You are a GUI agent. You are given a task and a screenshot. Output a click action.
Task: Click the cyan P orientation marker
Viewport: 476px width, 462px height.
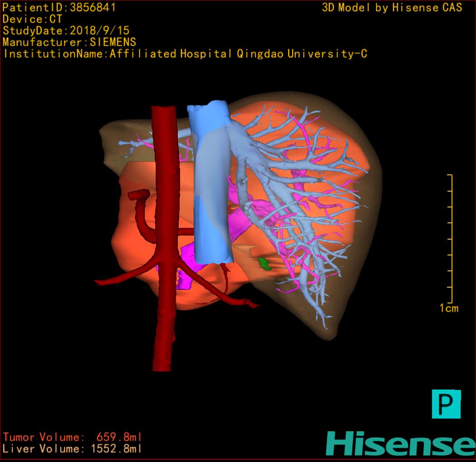(446, 404)
